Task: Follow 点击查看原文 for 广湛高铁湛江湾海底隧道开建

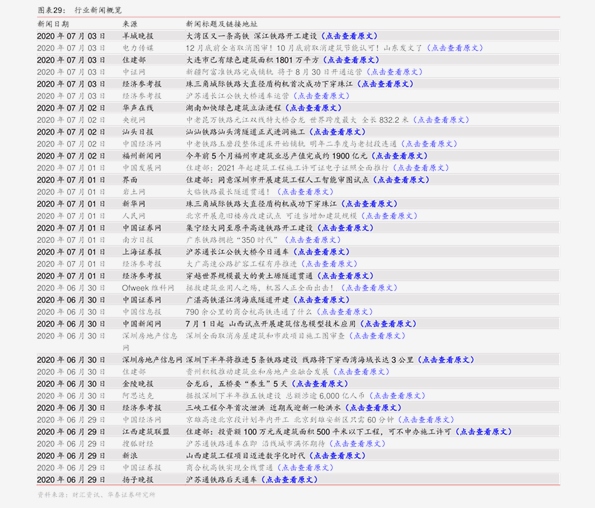Action: (321, 300)
